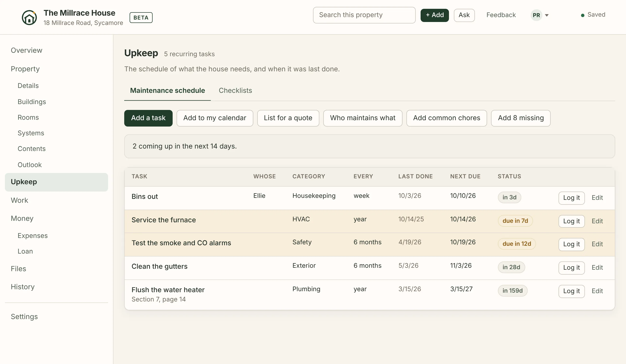This screenshot has width=626, height=364.
Task: Click the BETA badge
Action: tap(141, 18)
